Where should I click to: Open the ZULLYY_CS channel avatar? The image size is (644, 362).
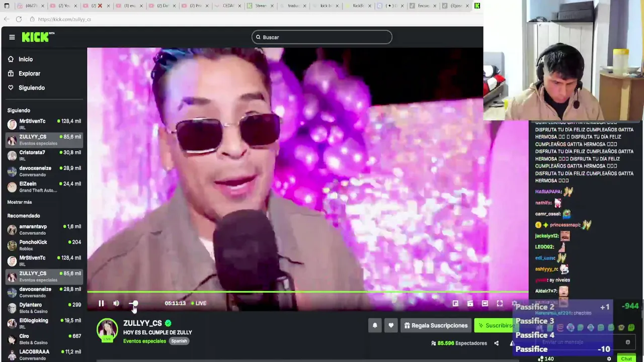click(x=107, y=330)
